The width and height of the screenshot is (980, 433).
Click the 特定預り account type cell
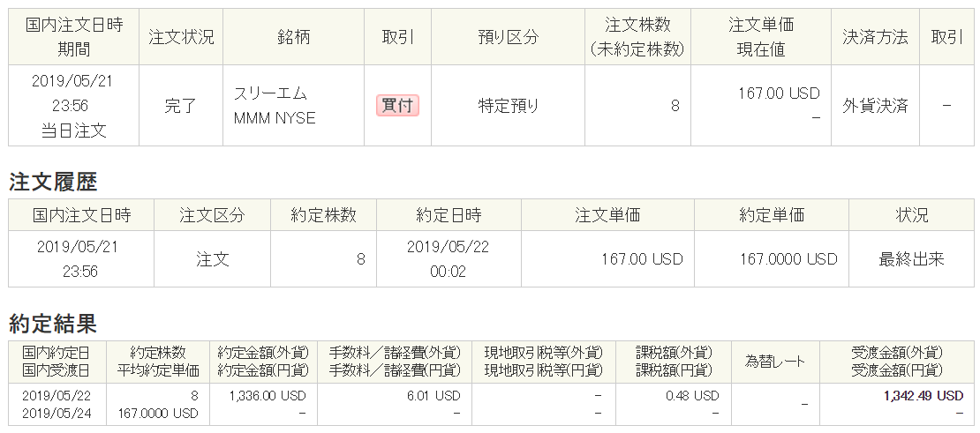pyautogui.click(x=509, y=106)
